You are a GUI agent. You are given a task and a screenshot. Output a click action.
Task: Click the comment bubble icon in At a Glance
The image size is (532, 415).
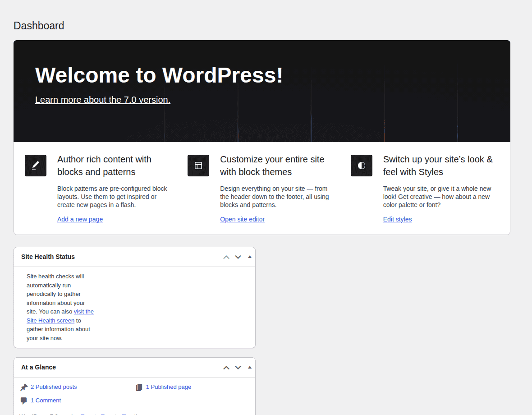coord(24,401)
